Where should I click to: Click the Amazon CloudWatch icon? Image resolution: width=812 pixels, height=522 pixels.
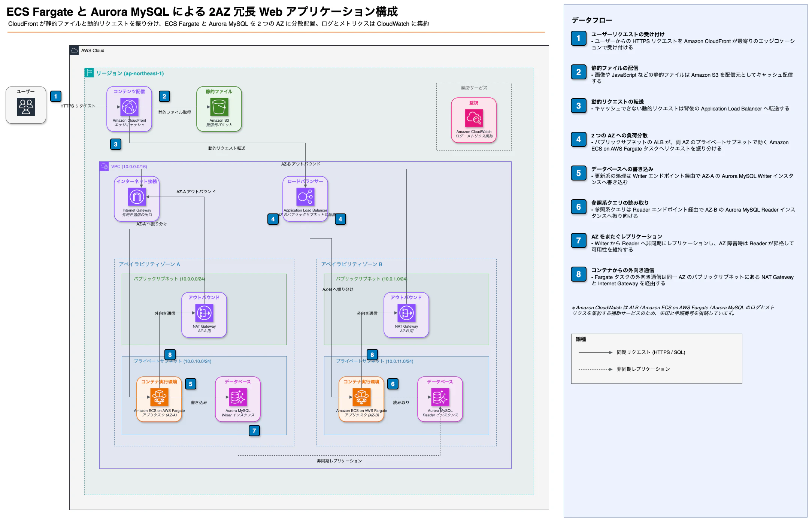pyautogui.click(x=474, y=118)
